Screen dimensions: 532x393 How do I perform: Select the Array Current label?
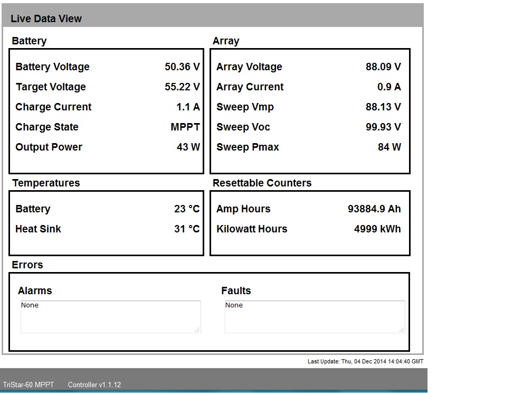point(250,87)
